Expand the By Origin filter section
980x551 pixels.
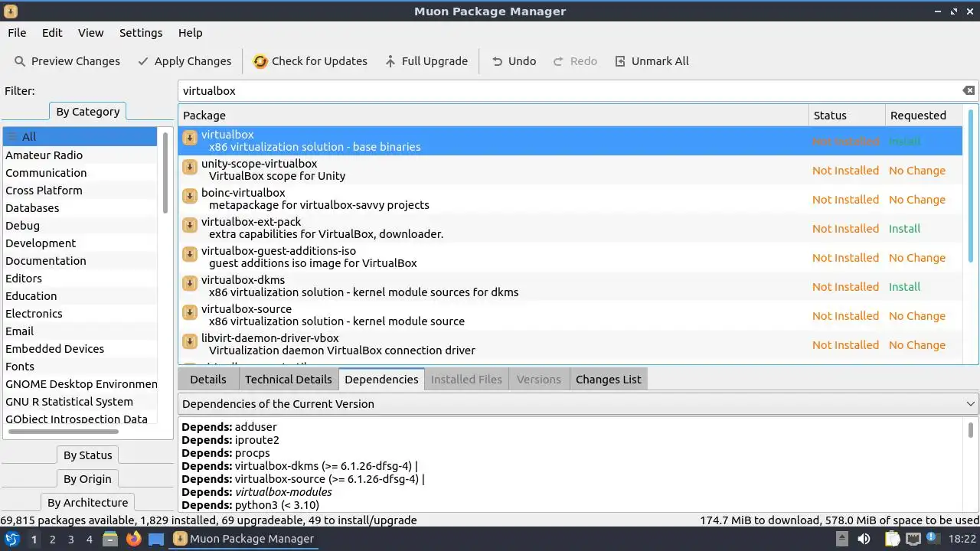(87, 479)
